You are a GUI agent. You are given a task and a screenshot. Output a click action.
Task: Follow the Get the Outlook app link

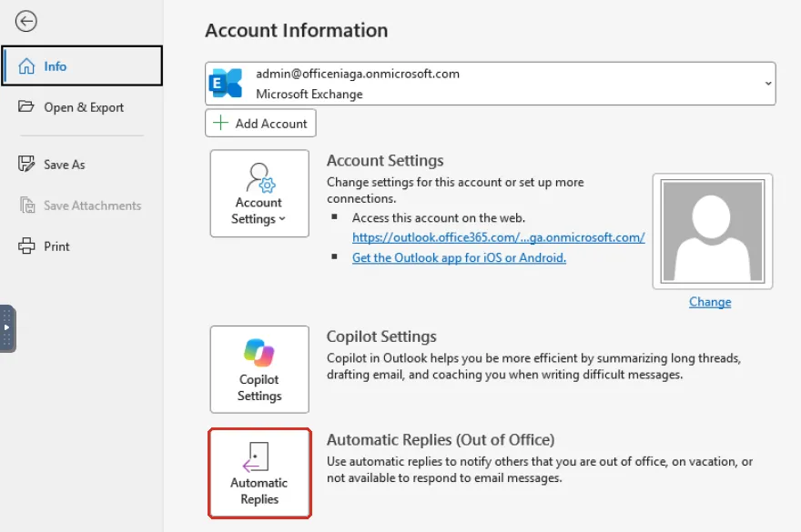point(459,258)
